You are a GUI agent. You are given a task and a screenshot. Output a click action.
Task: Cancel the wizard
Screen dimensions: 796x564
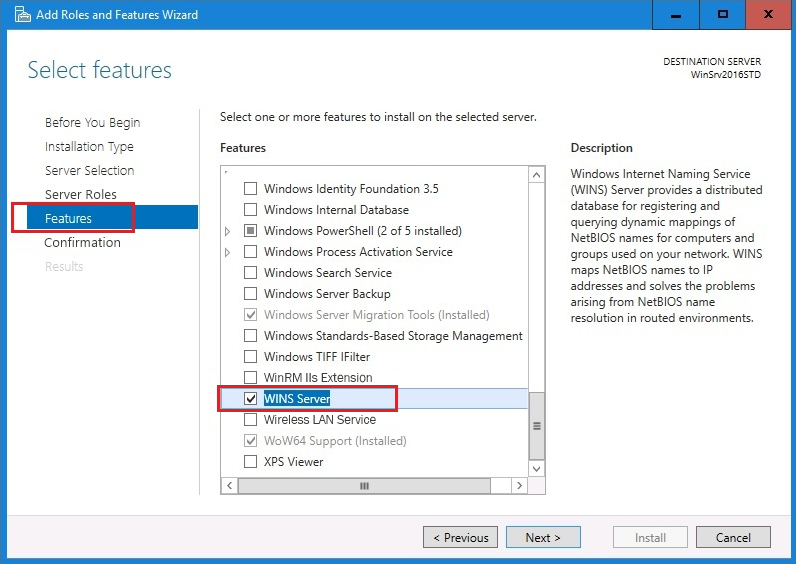[733, 537]
